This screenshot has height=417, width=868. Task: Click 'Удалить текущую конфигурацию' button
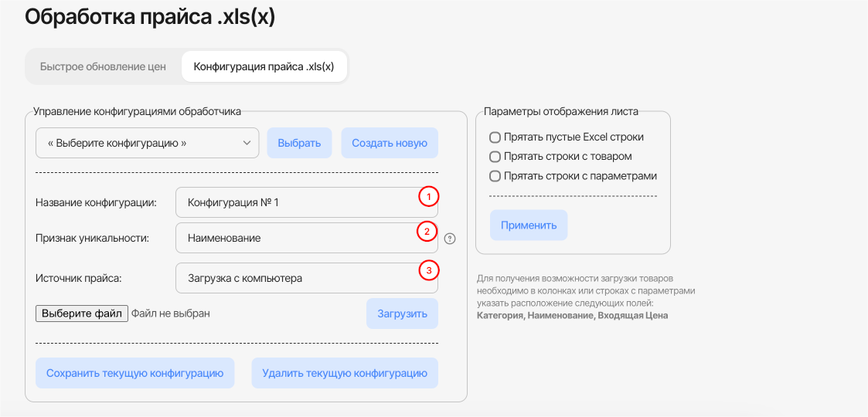click(x=345, y=373)
